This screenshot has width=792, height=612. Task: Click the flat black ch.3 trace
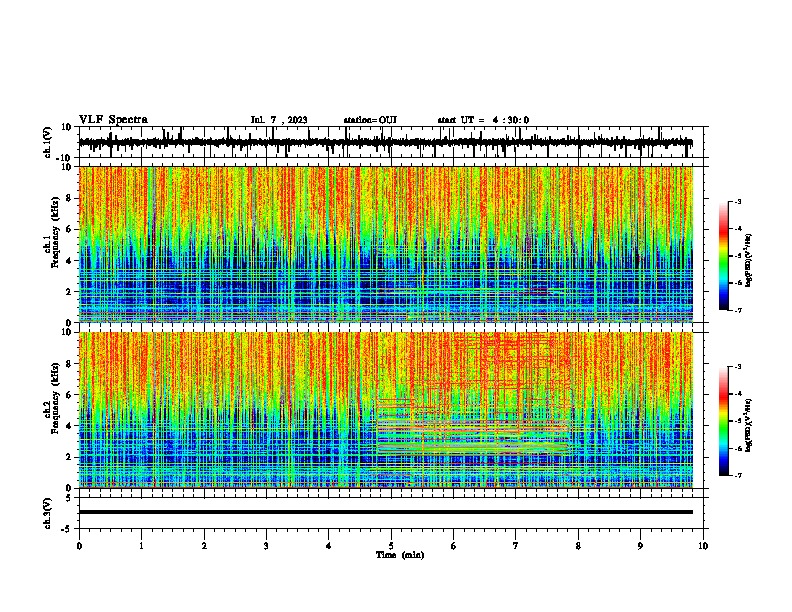click(x=385, y=512)
